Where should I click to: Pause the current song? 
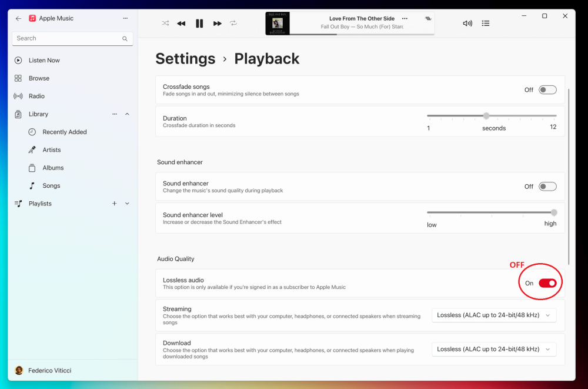(199, 24)
